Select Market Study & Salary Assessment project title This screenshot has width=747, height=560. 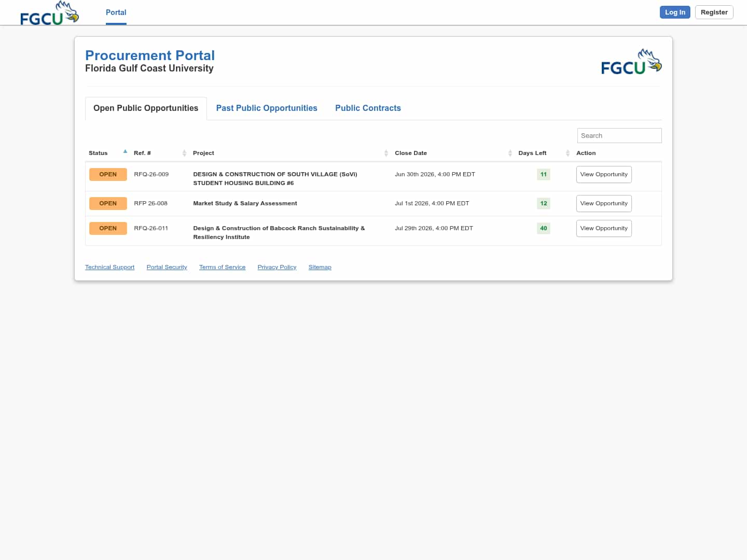pos(245,204)
